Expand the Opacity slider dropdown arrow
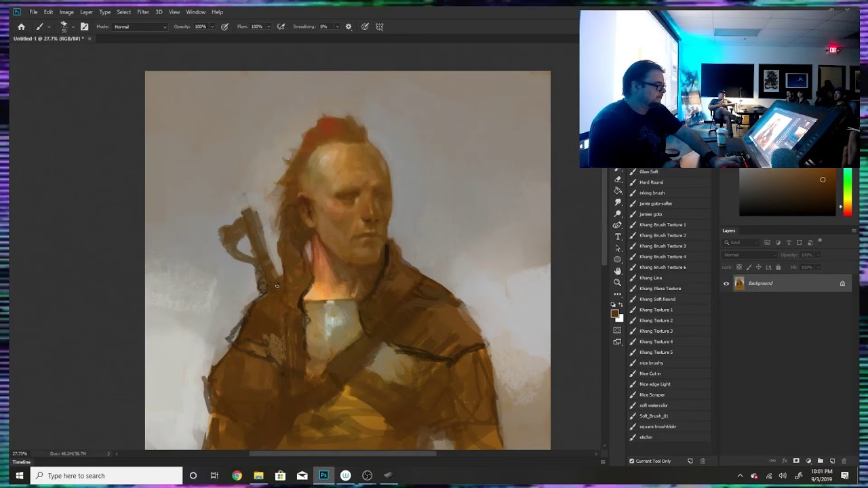This screenshot has width=868, height=488. [212, 26]
